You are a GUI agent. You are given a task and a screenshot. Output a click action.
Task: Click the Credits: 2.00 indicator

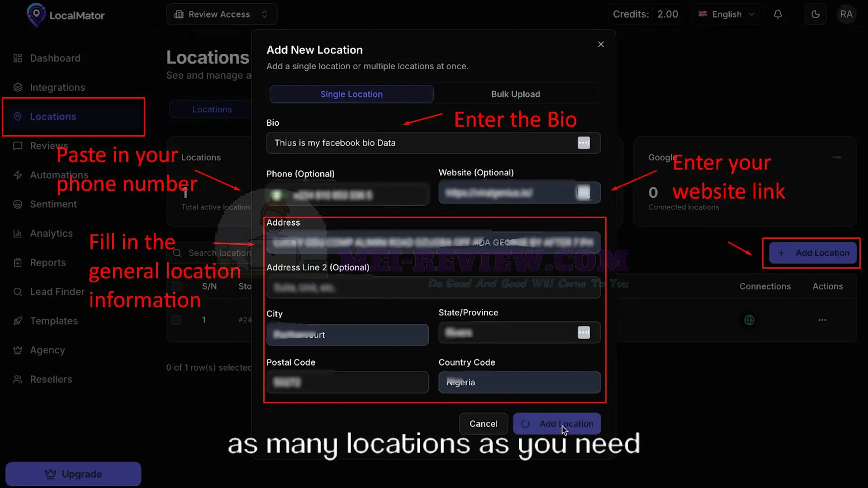[645, 14]
